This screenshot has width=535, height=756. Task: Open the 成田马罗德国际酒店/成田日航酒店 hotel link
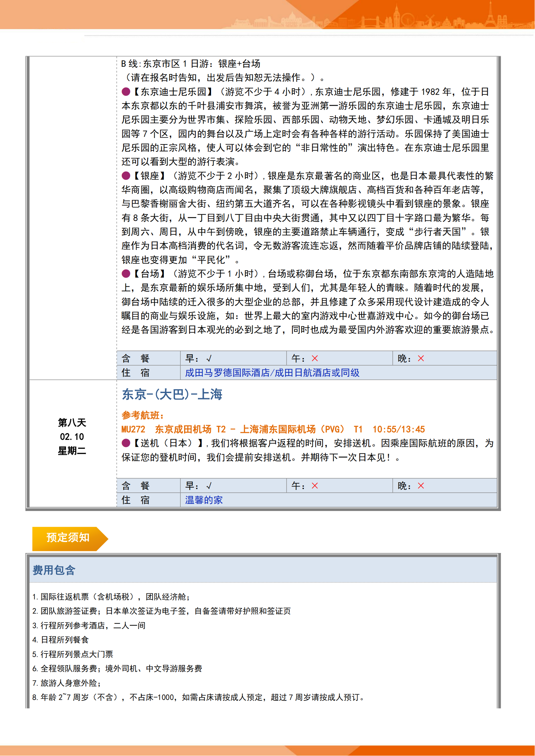click(272, 373)
